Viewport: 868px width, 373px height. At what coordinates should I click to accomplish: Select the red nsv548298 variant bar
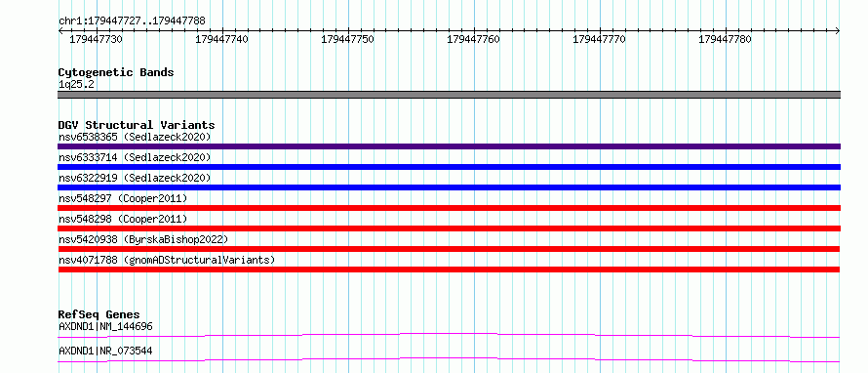tap(449, 228)
